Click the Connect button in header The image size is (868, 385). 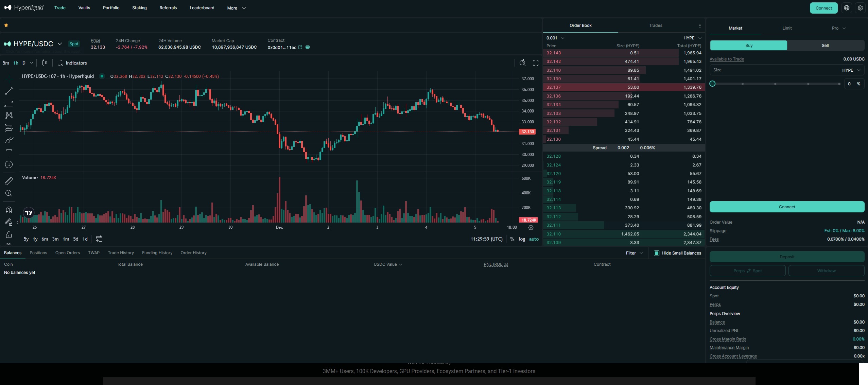click(x=823, y=8)
